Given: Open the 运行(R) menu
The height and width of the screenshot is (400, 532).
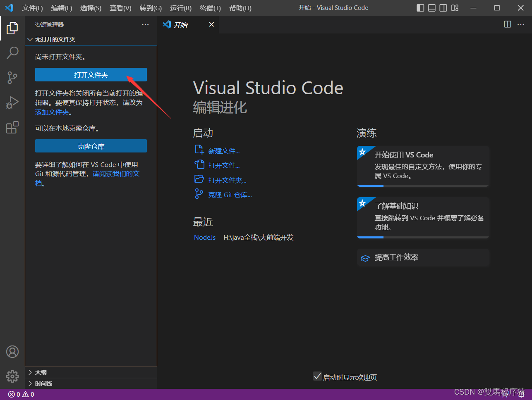Looking at the screenshot, I should point(181,8).
